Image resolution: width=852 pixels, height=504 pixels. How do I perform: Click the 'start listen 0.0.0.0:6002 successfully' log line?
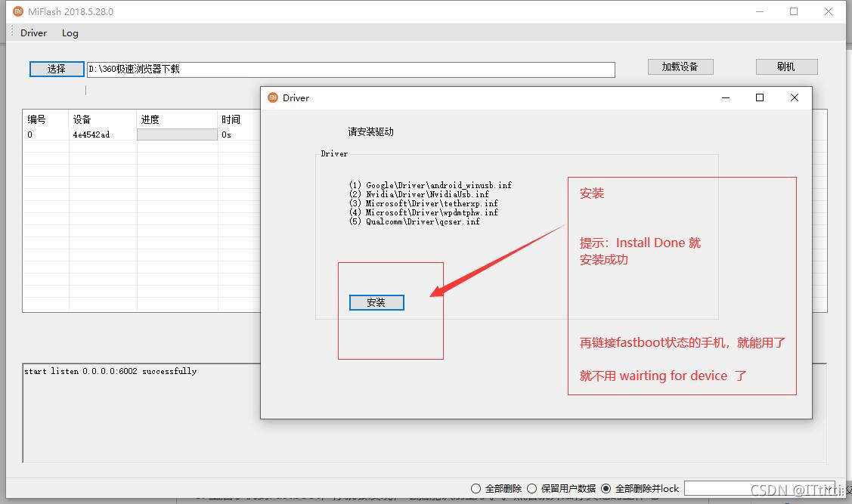pos(110,372)
